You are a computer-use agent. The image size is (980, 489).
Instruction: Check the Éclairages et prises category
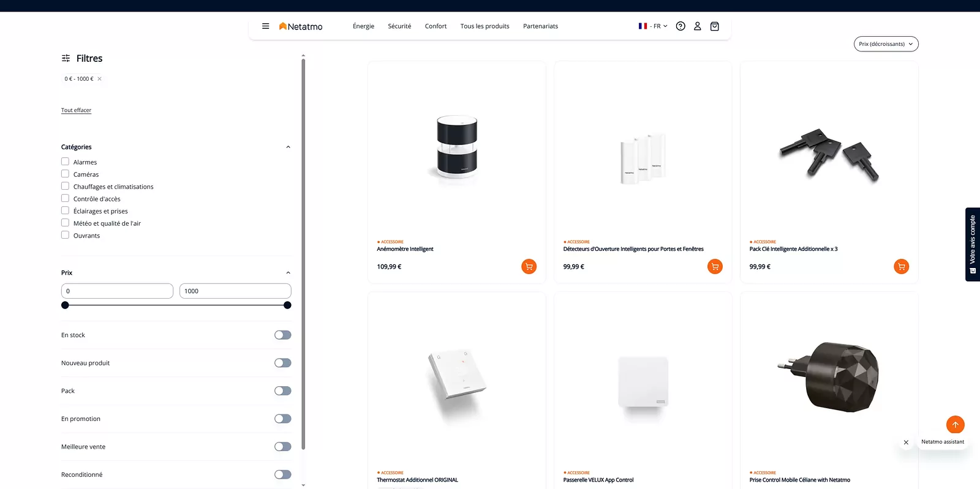[x=65, y=211]
